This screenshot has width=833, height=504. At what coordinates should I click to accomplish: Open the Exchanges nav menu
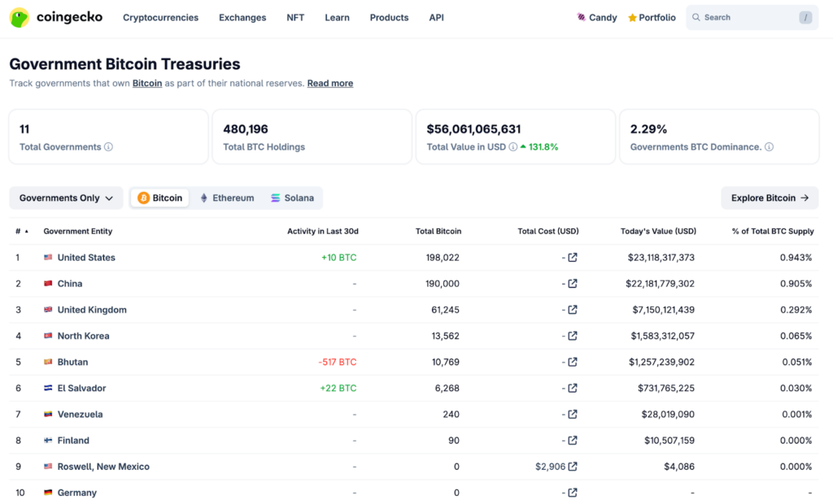[x=242, y=17]
